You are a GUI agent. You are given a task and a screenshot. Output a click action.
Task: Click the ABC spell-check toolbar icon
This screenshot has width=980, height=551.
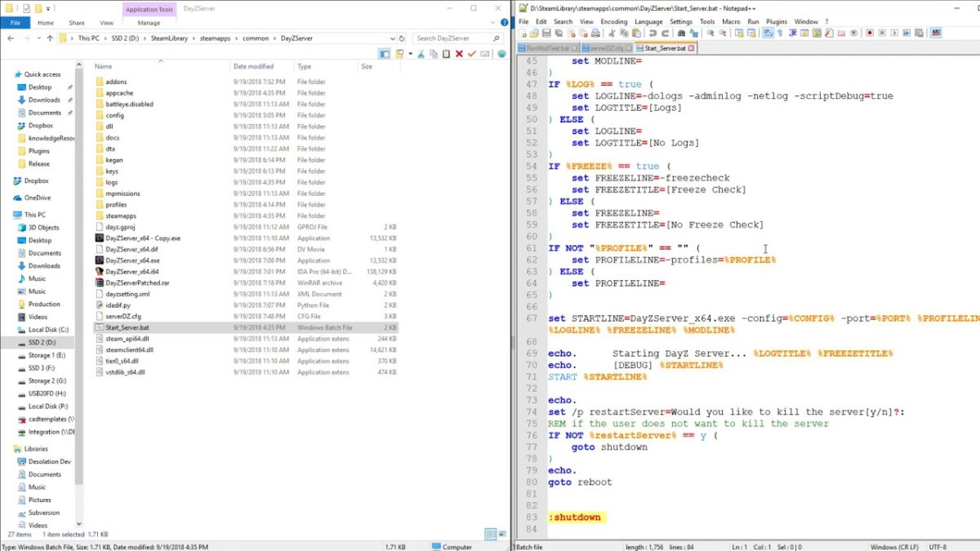(x=936, y=33)
